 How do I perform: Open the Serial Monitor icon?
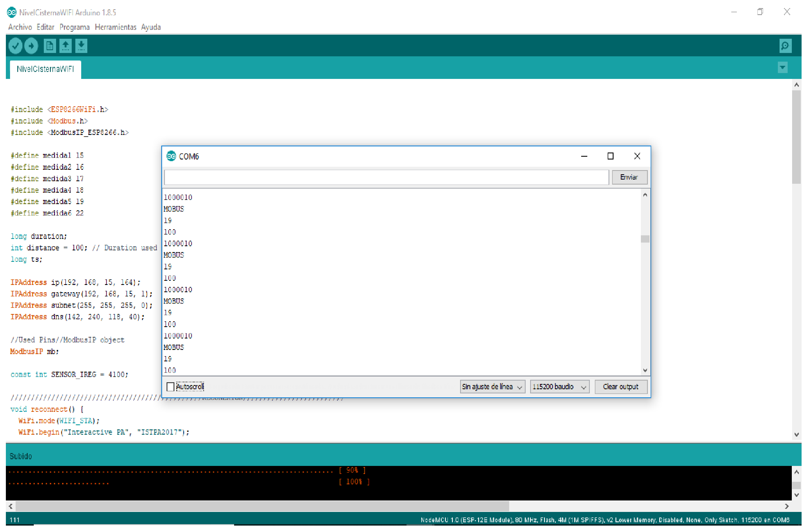pyautogui.click(x=785, y=45)
